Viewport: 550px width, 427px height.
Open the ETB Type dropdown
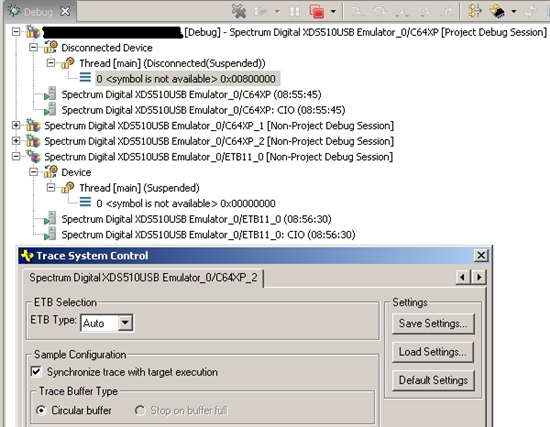(x=125, y=323)
